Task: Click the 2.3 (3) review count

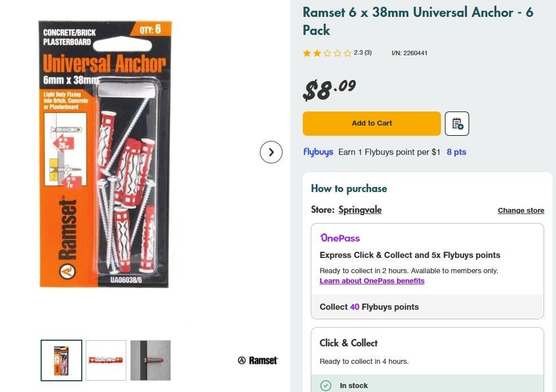Action: [363, 53]
